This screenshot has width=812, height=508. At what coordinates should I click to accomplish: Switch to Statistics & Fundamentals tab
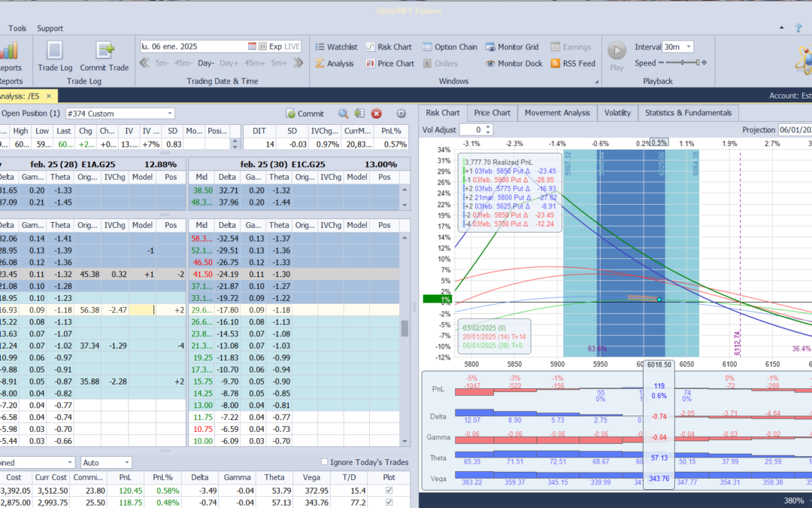[688, 113]
